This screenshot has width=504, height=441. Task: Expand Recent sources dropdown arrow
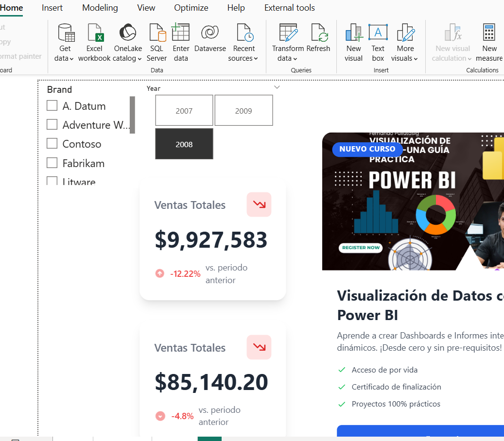click(x=256, y=59)
